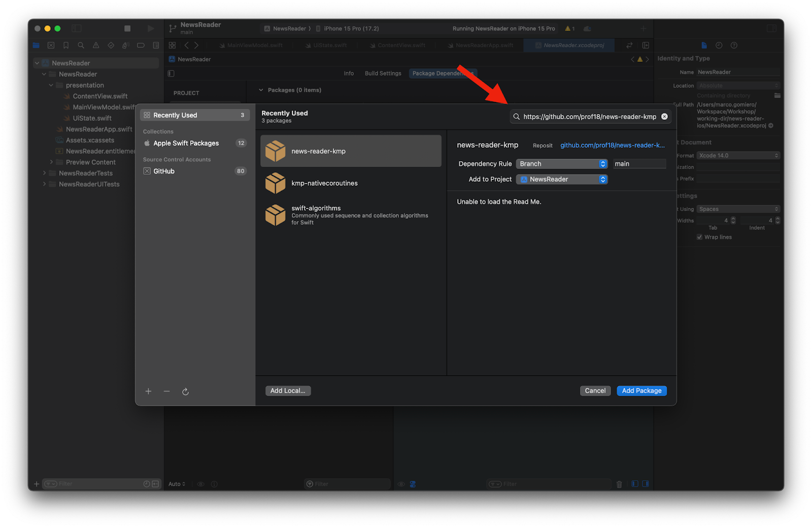Toggle the navigator sidebar in Xcode toolbar
812x528 pixels.
click(77, 28)
